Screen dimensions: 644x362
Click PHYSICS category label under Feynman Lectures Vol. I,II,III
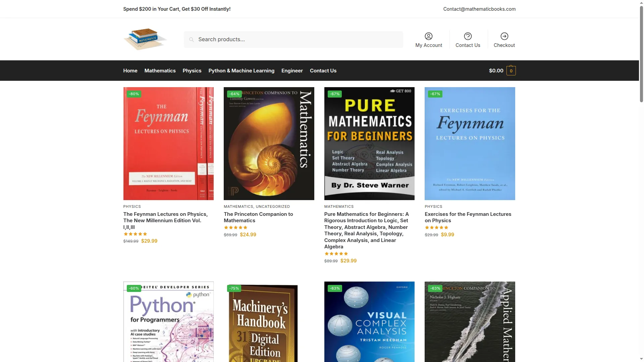pos(132,206)
